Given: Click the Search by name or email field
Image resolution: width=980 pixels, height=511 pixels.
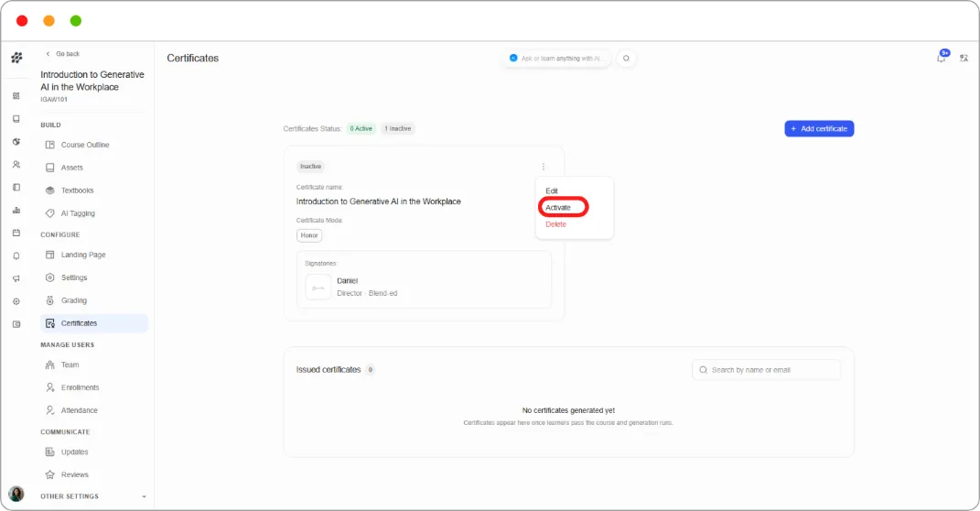Looking at the screenshot, I should [x=766, y=370].
